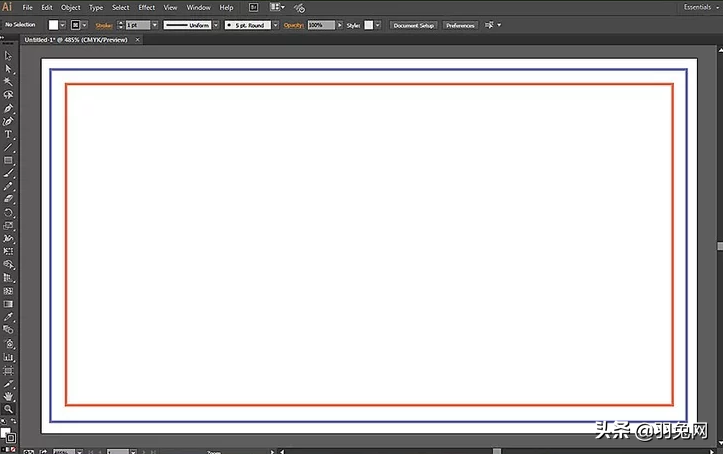Switch to the Untitled-1 document tab
The height and width of the screenshot is (454, 723).
[76, 40]
